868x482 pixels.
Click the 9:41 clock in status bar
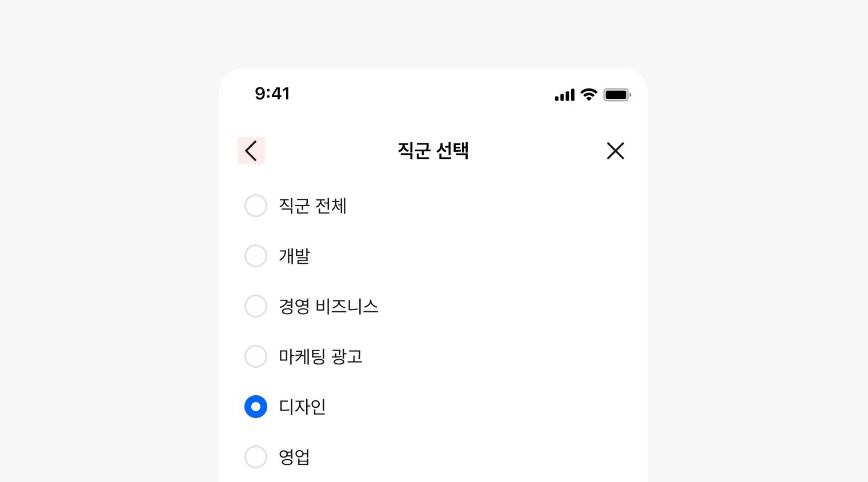pos(272,94)
